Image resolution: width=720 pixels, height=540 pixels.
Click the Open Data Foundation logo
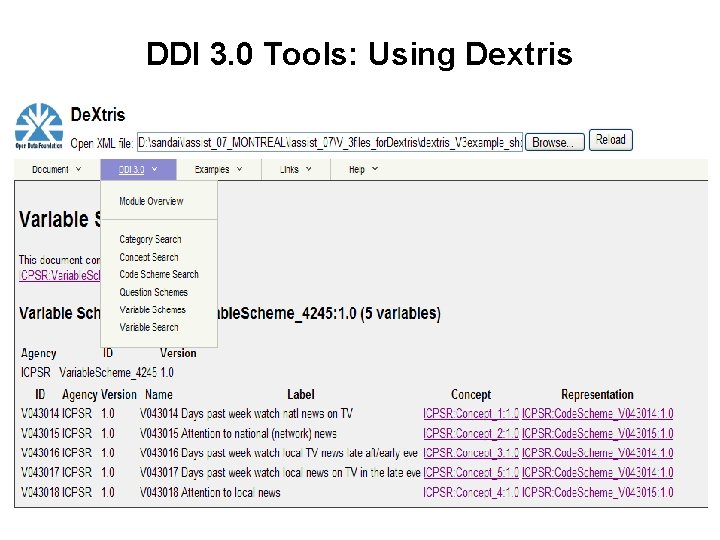39,126
